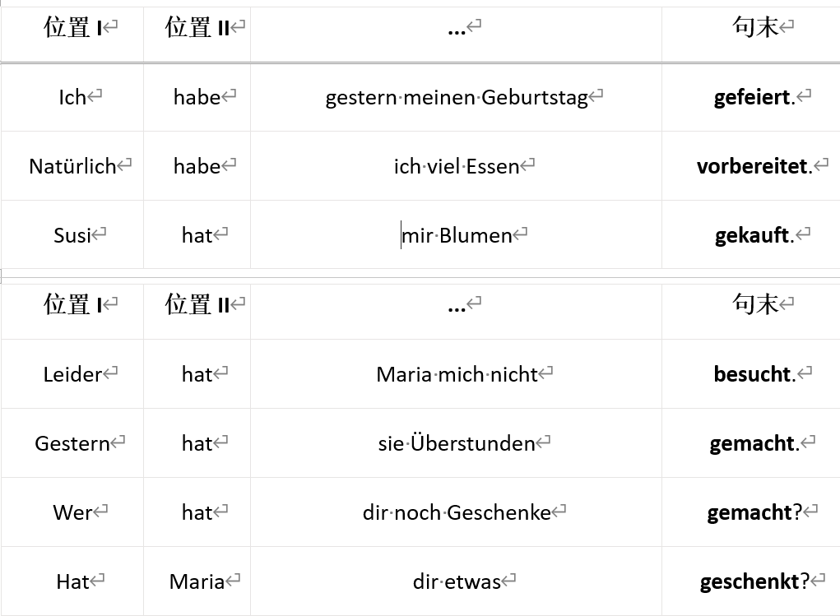Image resolution: width=840 pixels, height=616 pixels.
Task: Click the text "dir etwas" in the last row
Action: point(457,582)
